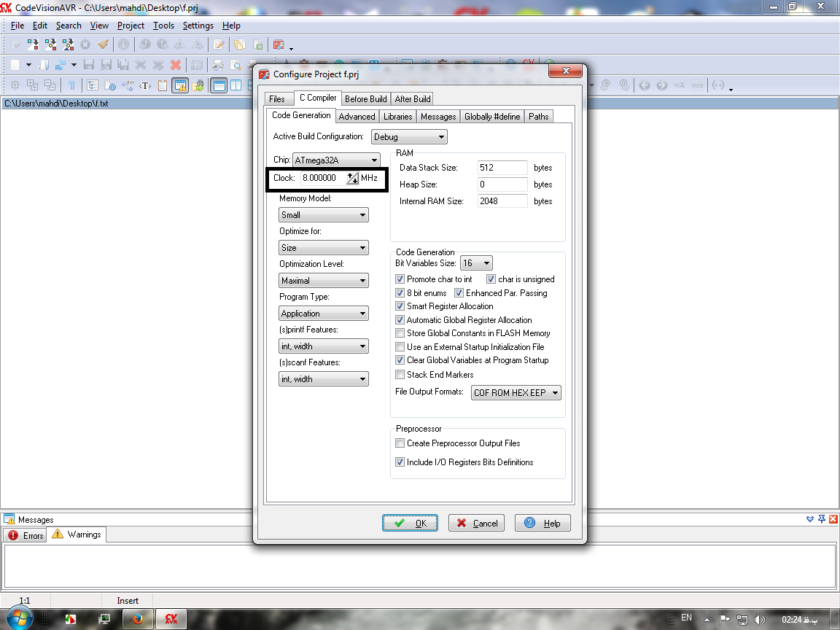Click the Cancel button

pos(477,523)
